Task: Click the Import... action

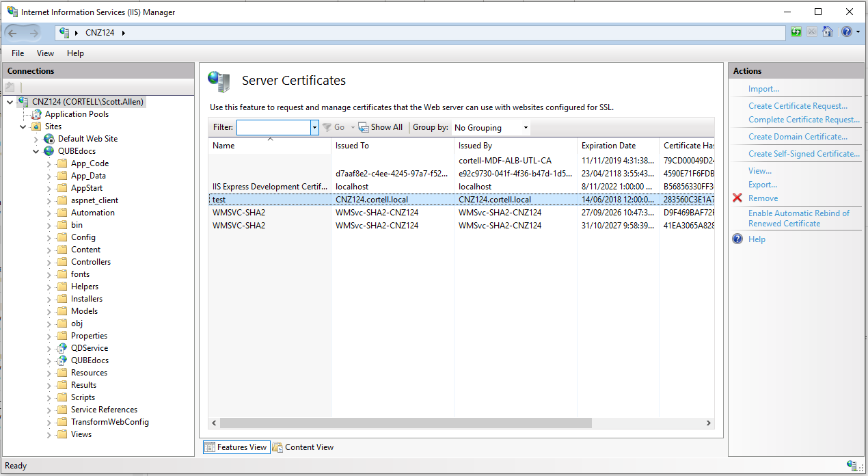Action: pyautogui.click(x=763, y=89)
